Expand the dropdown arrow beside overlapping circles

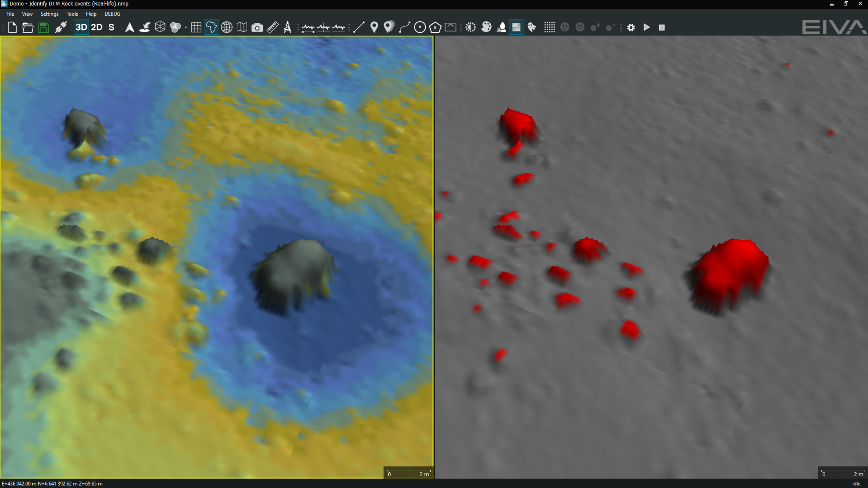tap(186, 27)
